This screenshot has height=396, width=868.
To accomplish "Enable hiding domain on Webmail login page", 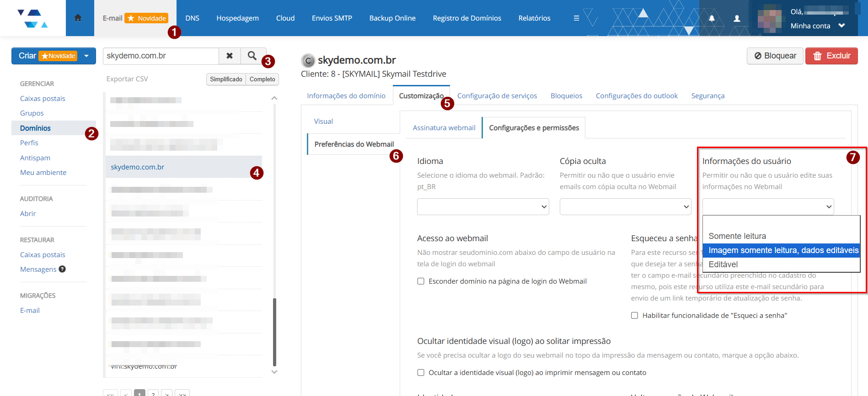I will (x=421, y=281).
